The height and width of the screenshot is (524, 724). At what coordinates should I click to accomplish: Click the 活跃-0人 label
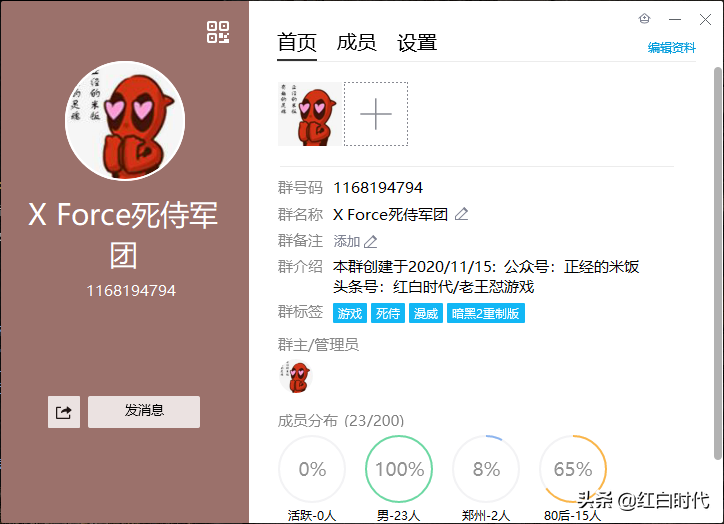[312, 515]
